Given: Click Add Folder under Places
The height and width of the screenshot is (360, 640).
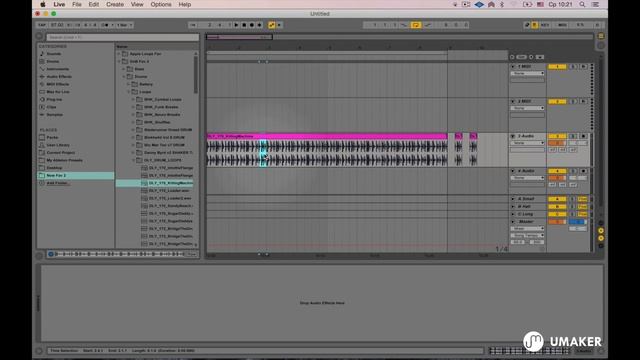Looking at the screenshot, I should coord(57,183).
